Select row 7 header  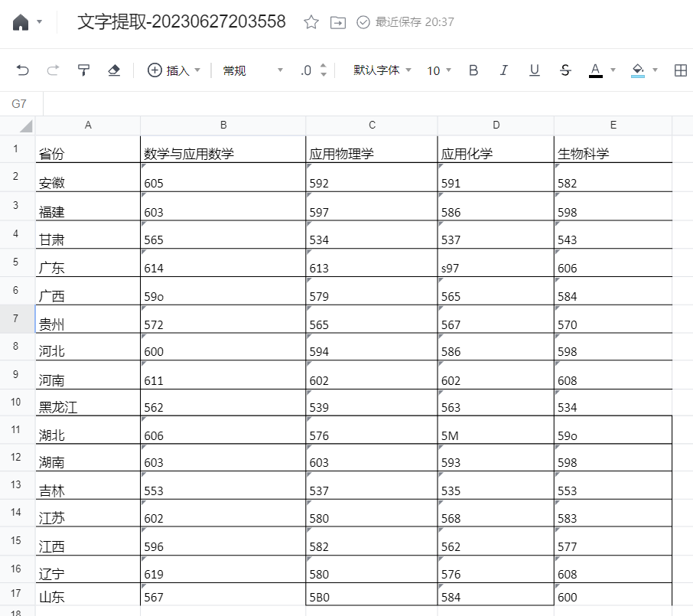16,319
